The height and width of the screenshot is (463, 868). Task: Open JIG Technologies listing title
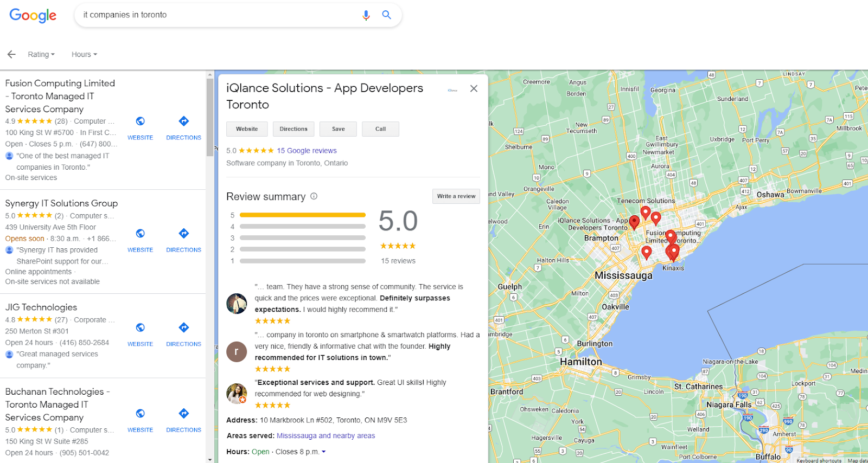(41, 307)
